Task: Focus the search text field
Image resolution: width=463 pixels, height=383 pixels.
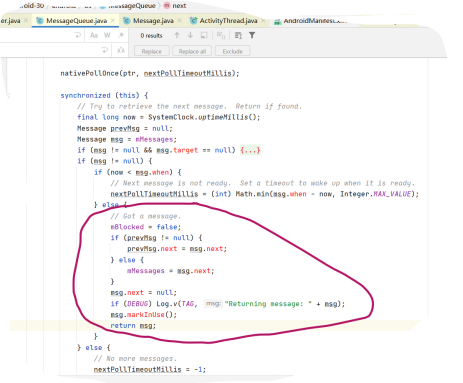Action: point(37,35)
